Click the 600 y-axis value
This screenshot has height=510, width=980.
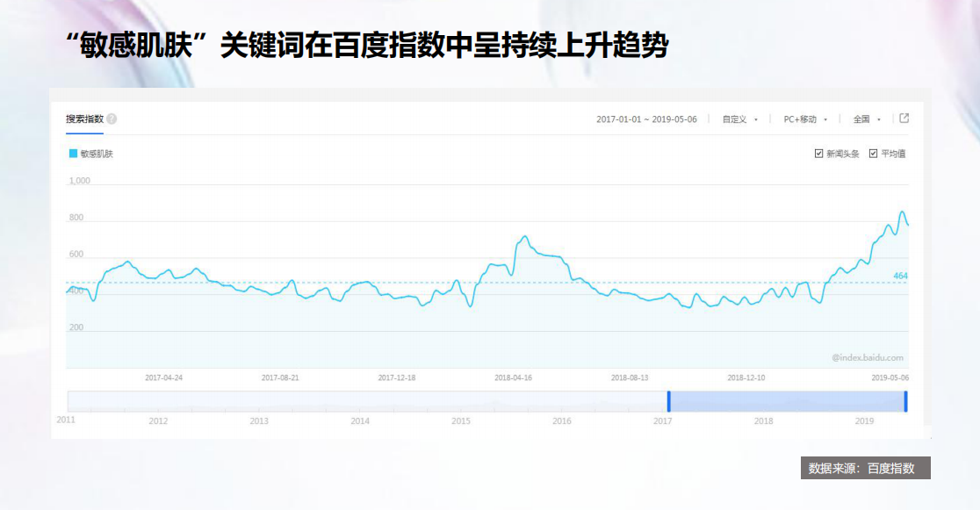76,255
